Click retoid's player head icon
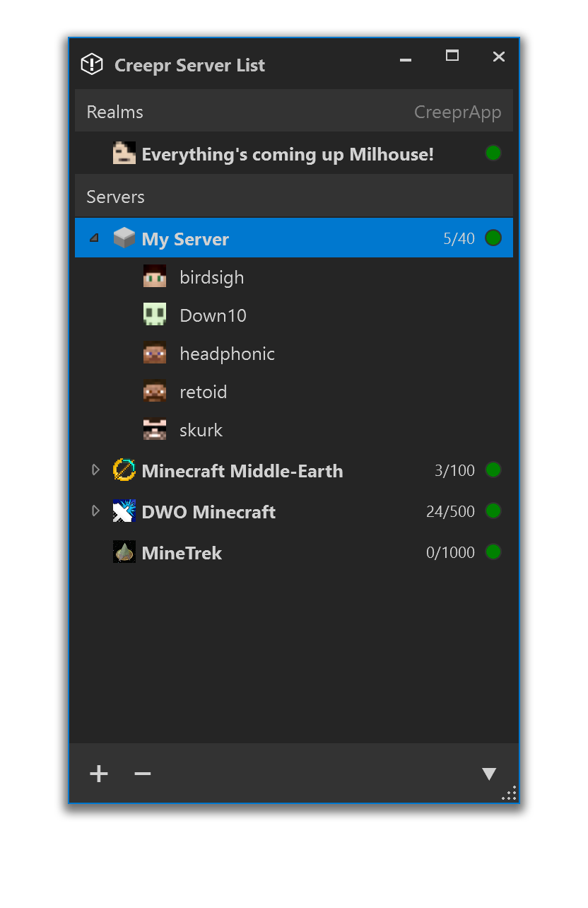The height and width of the screenshot is (908, 588). (x=155, y=391)
